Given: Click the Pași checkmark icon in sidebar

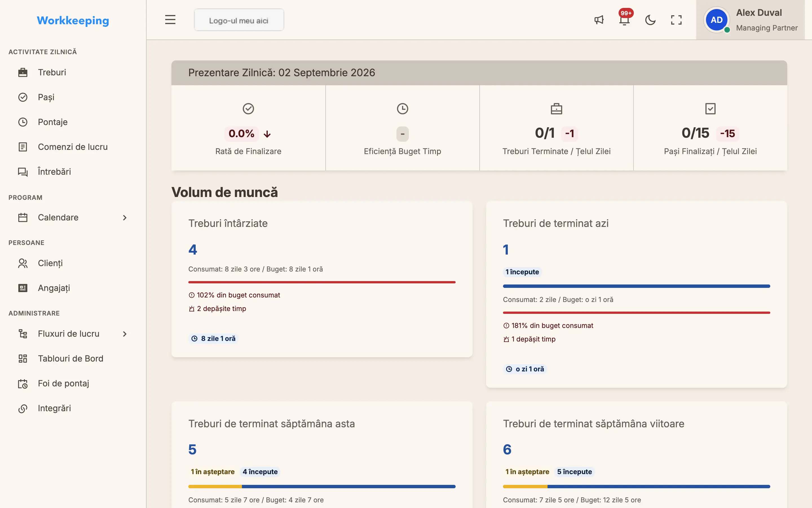Looking at the screenshot, I should click(23, 97).
